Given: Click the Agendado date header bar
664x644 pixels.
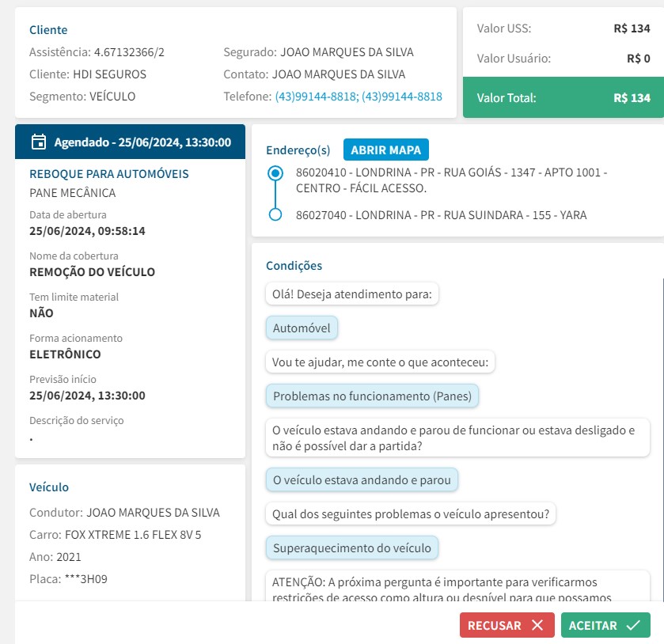Looking at the screenshot, I should [130, 142].
